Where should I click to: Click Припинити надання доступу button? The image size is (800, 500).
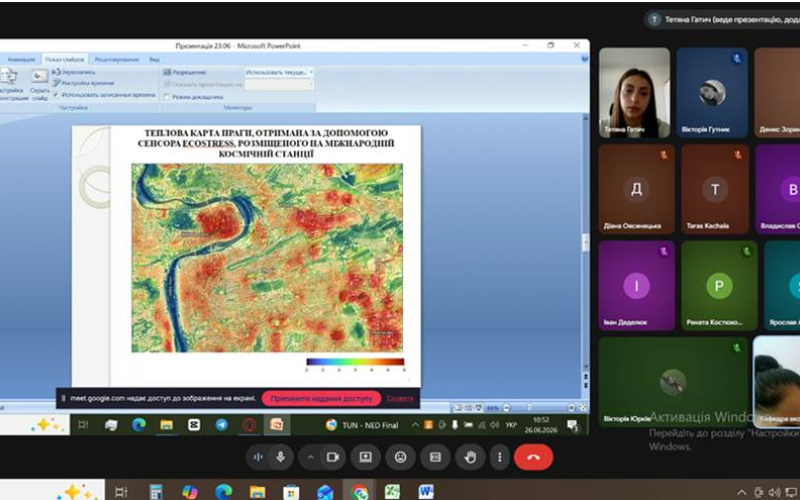point(321,398)
